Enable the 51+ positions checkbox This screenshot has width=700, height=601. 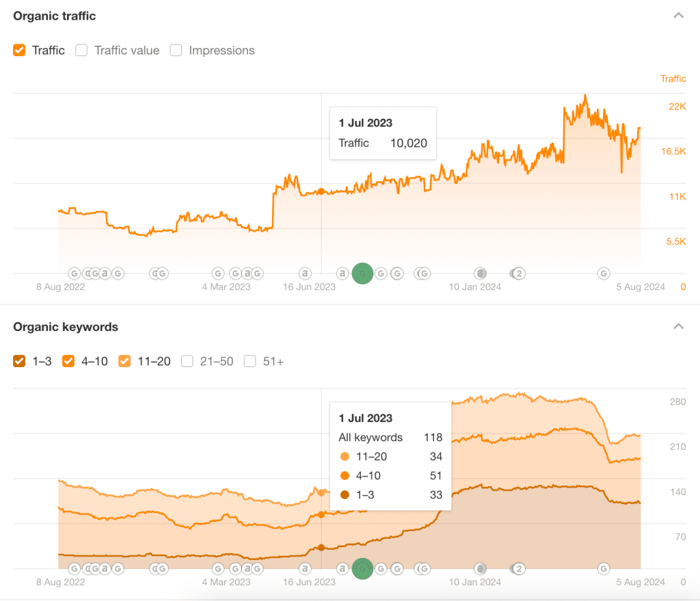[x=250, y=361]
